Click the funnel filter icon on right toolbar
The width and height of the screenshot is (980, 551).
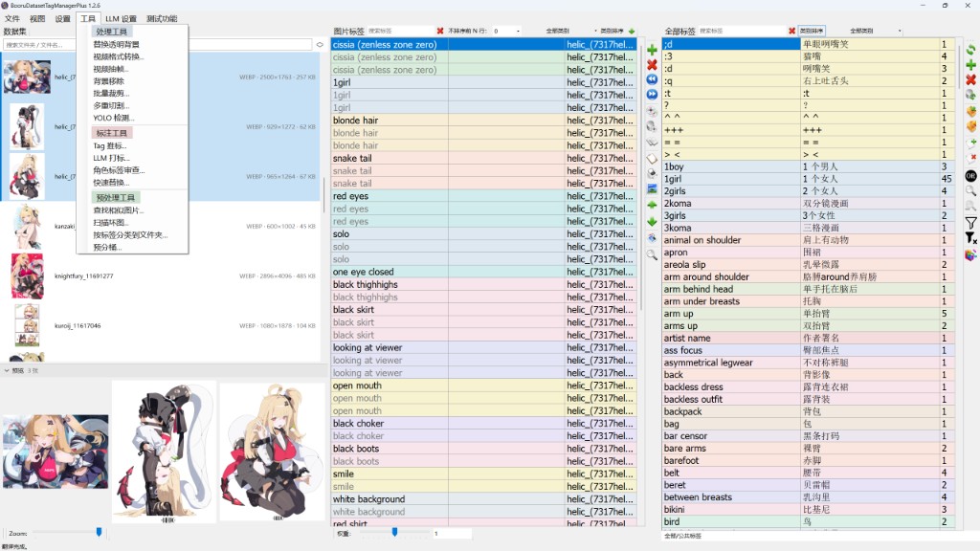pyautogui.click(x=970, y=222)
